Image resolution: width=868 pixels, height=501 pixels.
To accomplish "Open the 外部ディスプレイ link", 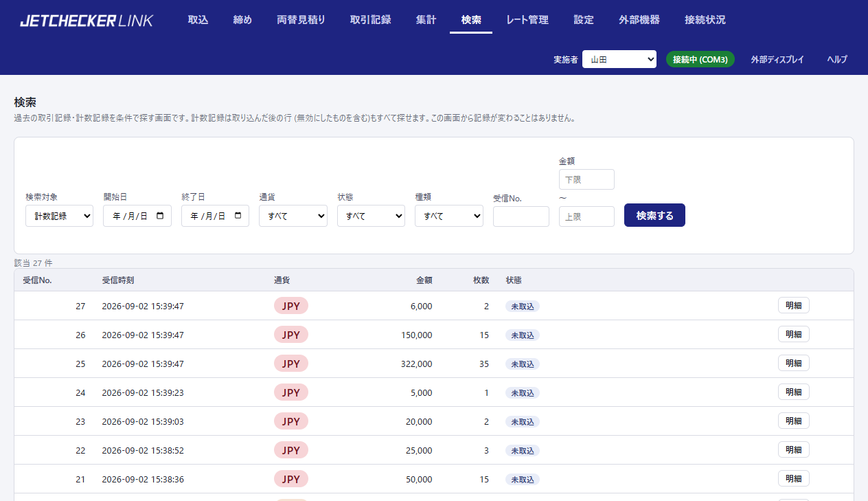I will point(777,60).
